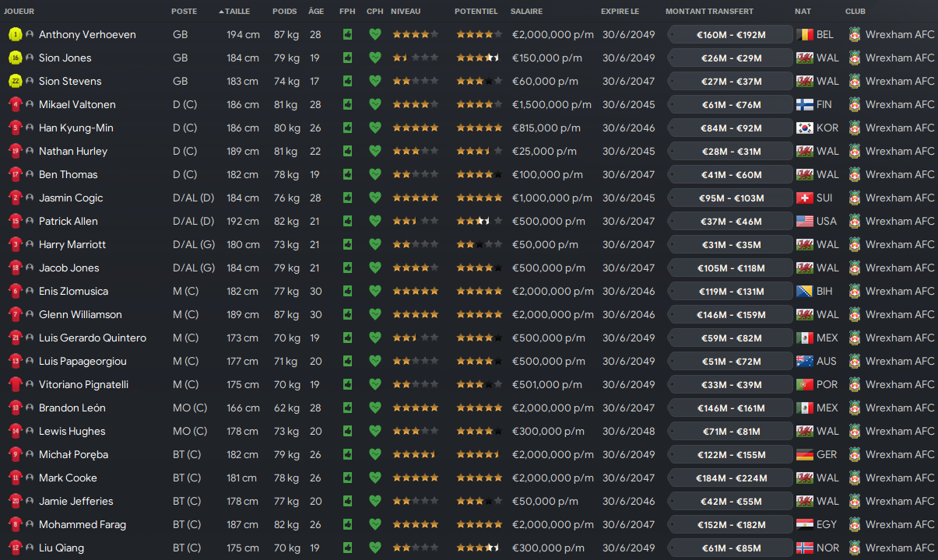The width and height of the screenshot is (938, 560).
Task: Click Anthony Verhoeven's number 1 shirt icon
Action: point(15,34)
